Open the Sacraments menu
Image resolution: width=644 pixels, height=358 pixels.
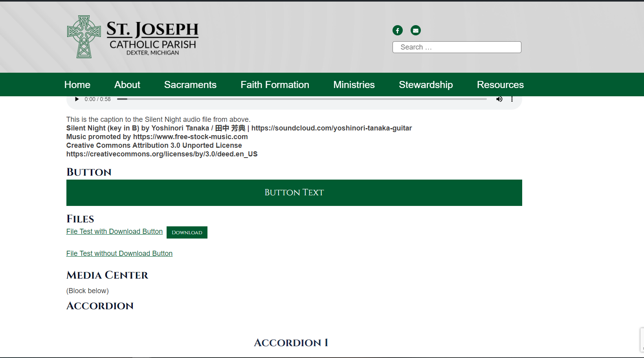tap(190, 85)
